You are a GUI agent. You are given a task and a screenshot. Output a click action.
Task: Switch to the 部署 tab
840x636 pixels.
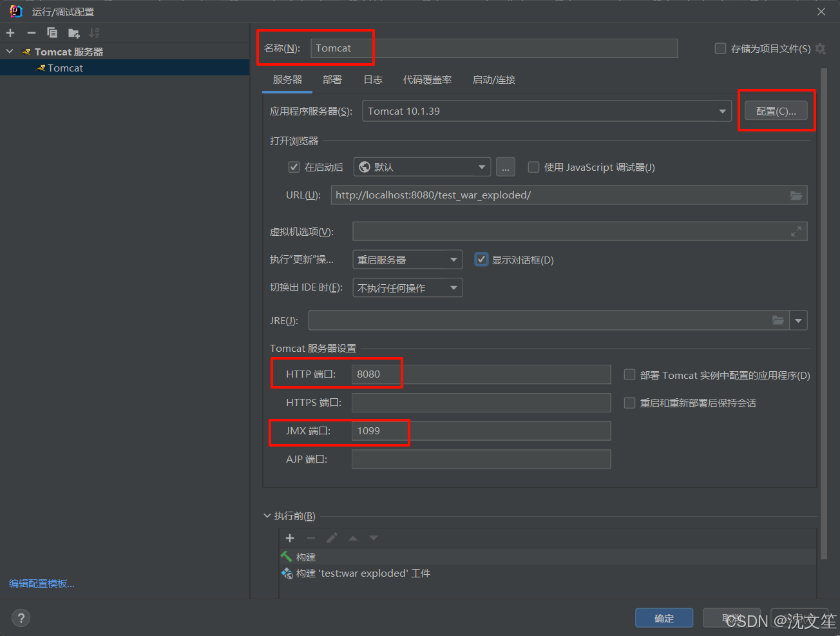pyautogui.click(x=332, y=80)
